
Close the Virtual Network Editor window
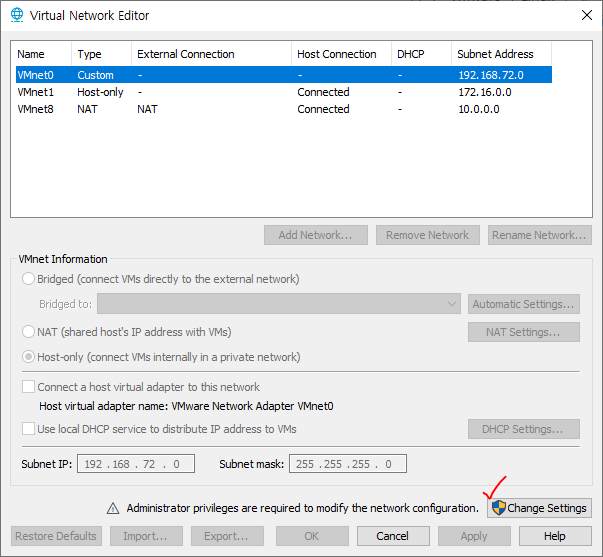click(x=586, y=15)
